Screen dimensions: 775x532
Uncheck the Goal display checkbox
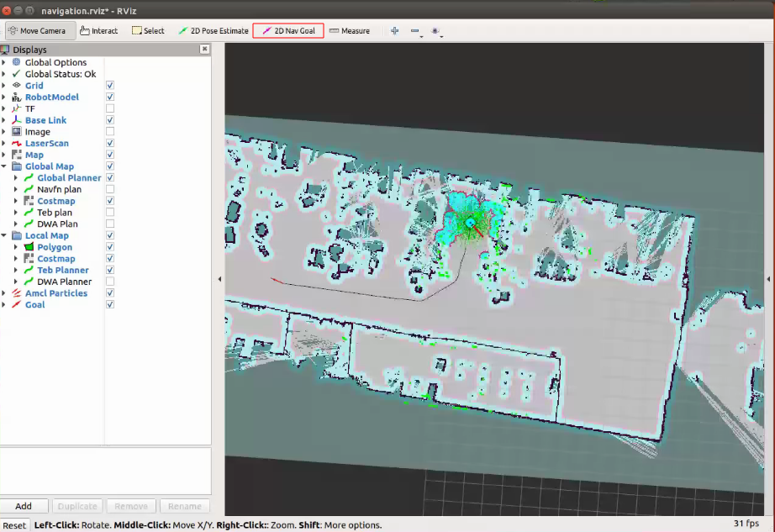(110, 304)
